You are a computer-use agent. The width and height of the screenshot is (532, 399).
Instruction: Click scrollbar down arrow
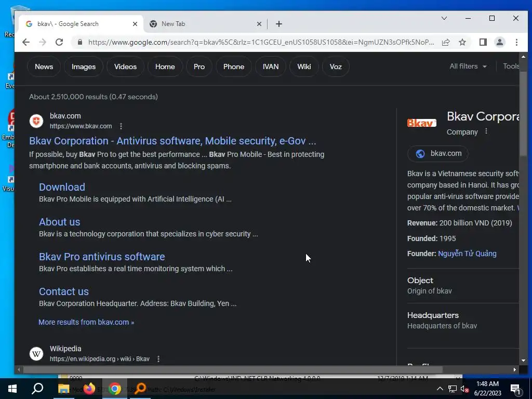[523, 361]
